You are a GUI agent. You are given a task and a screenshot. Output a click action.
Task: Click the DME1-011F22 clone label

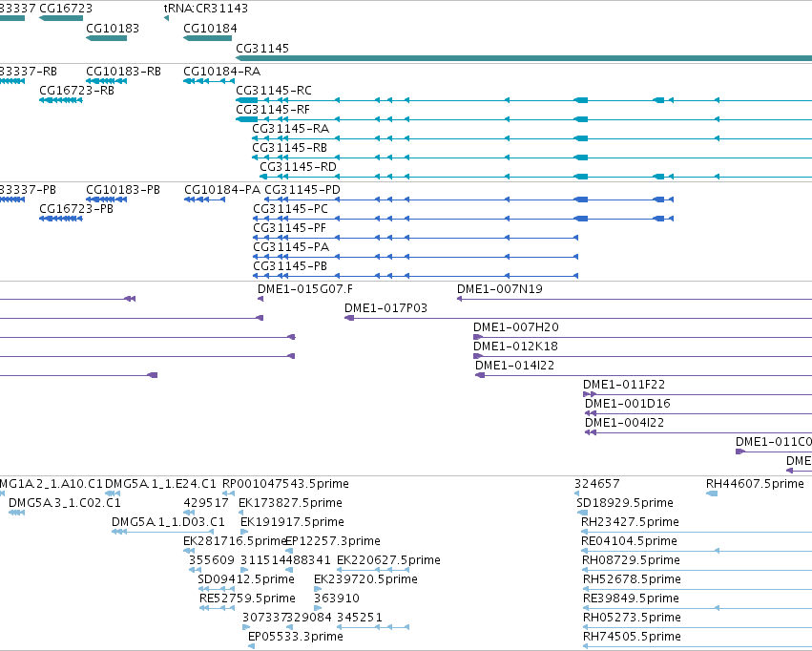click(x=624, y=385)
